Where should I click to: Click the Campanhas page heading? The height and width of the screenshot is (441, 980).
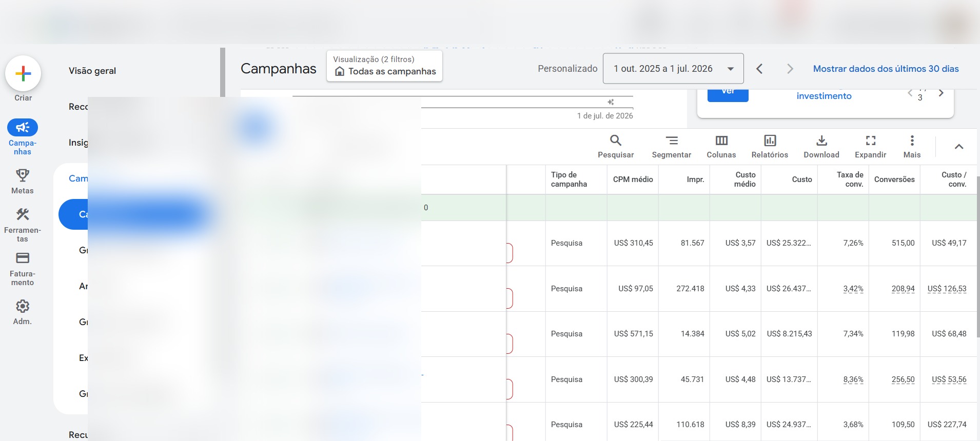(x=279, y=69)
